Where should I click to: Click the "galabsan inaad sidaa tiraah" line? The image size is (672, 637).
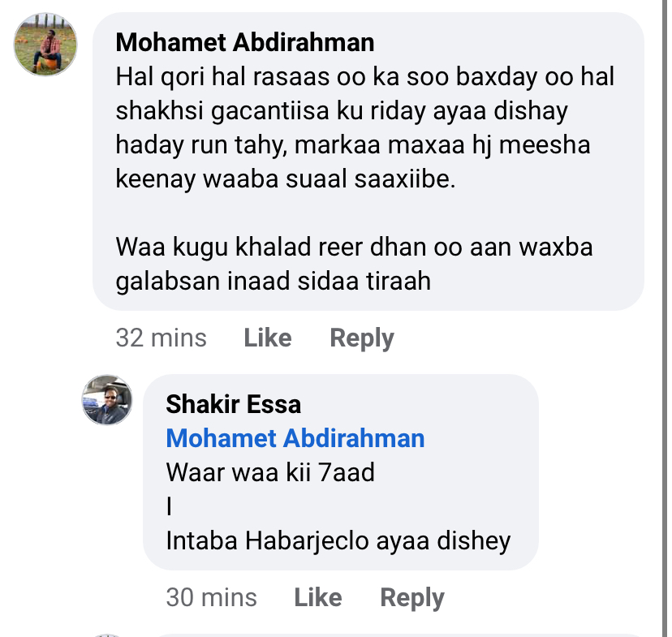(x=273, y=282)
